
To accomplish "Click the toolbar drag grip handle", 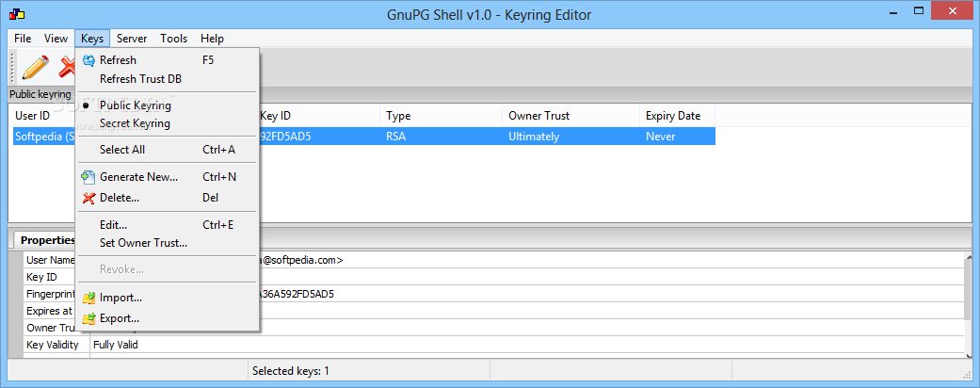I will tap(12, 68).
